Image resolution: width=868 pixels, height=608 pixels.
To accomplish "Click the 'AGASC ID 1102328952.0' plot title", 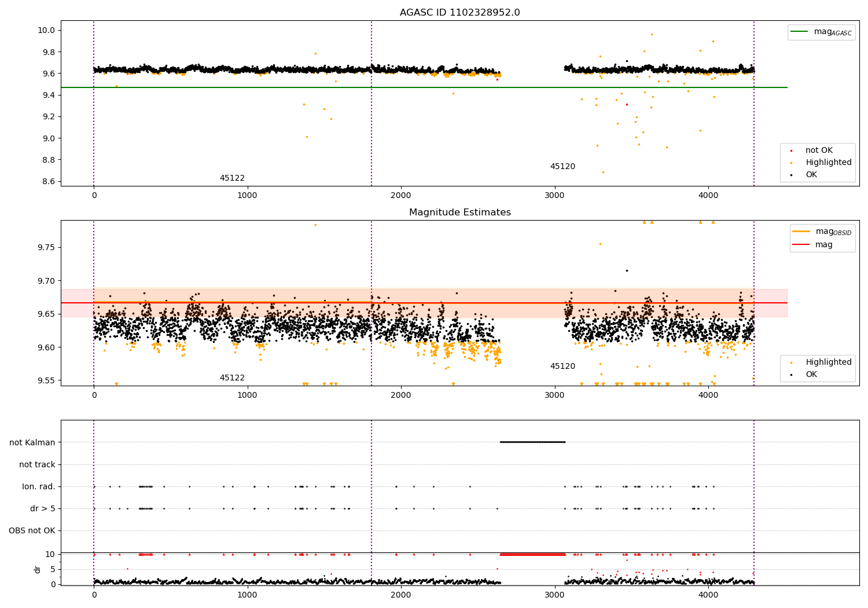I will point(459,13).
